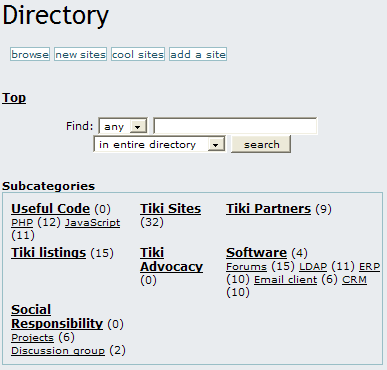Open the PHP subcategory link
387x370 pixels.
pyautogui.click(x=22, y=223)
